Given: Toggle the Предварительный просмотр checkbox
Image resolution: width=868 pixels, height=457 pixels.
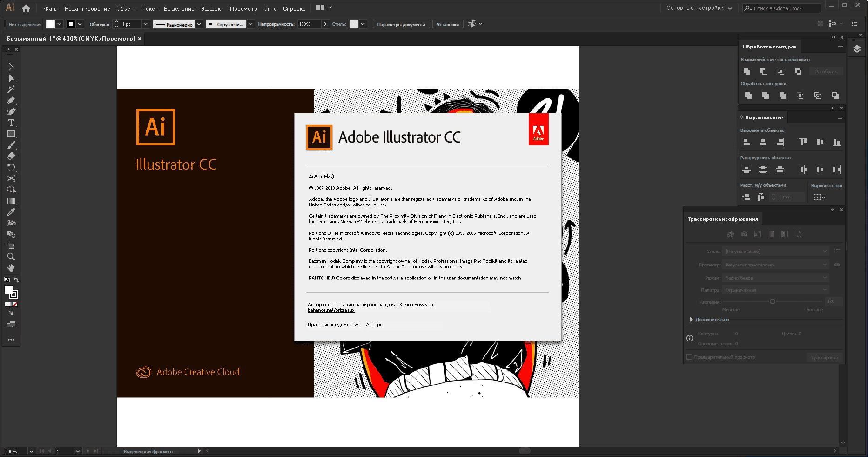Looking at the screenshot, I should (x=689, y=357).
